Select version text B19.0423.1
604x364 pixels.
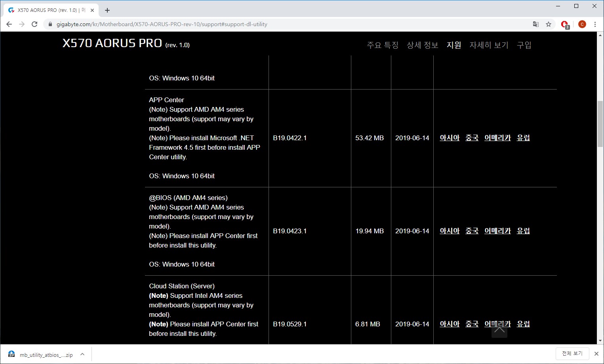[x=290, y=231]
